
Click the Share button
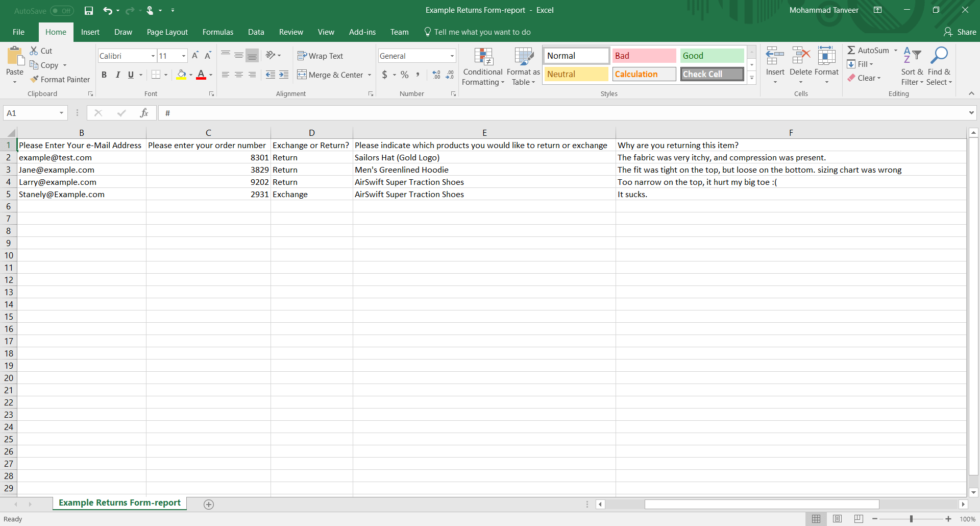tap(960, 32)
